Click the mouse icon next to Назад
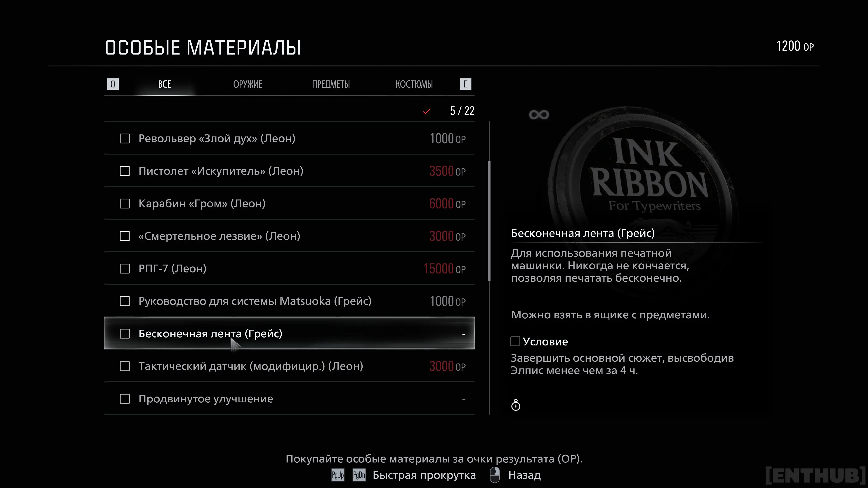This screenshot has width=868, height=488. point(495,475)
